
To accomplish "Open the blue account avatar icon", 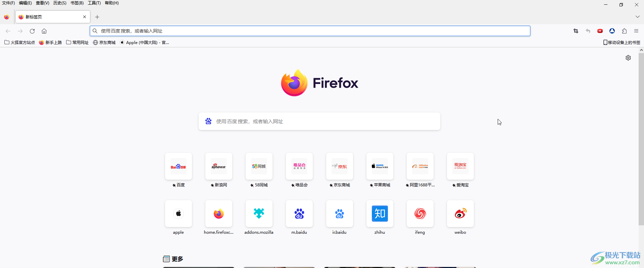I will click(612, 31).
